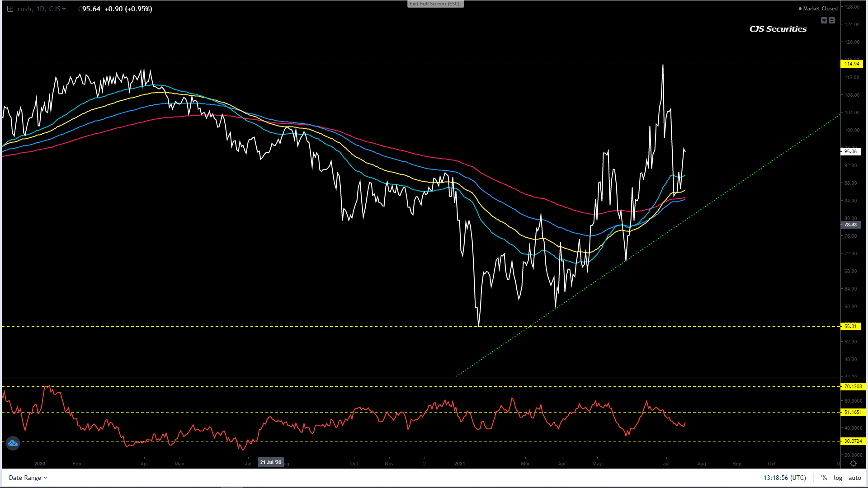Click the 21 Jul '20 date marker
868x488 pixels.
tap(270, 462)
